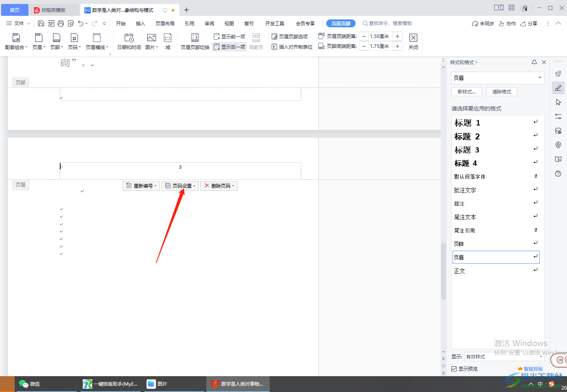Screen dimensions: 567x392
Task: Switch to the 审阅 tab
Action: (209, 24)
